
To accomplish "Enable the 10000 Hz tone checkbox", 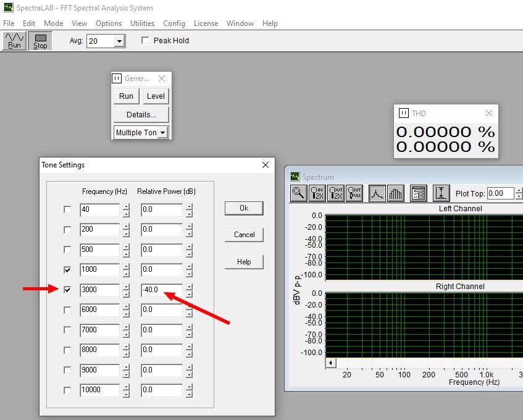I will pos(67,390).
